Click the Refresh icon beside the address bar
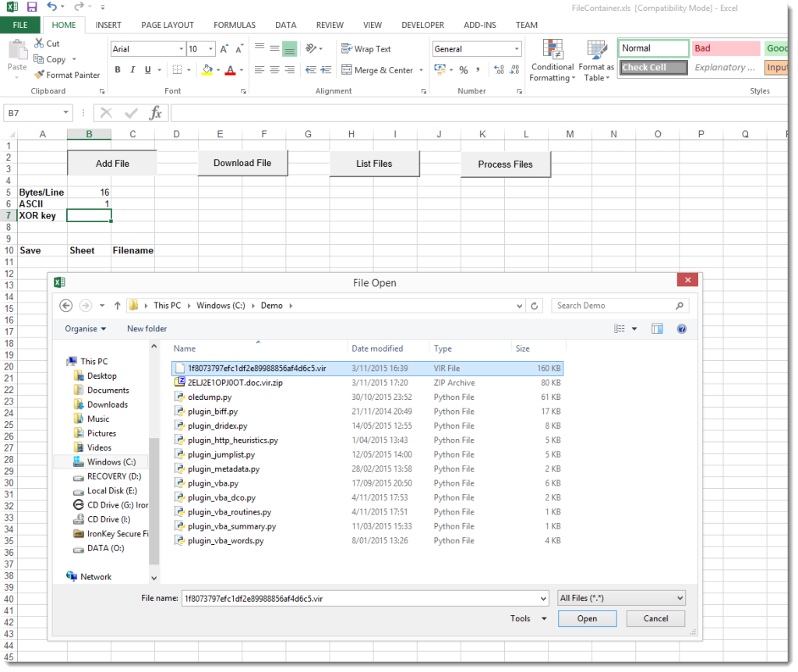 tap(534, 306)
